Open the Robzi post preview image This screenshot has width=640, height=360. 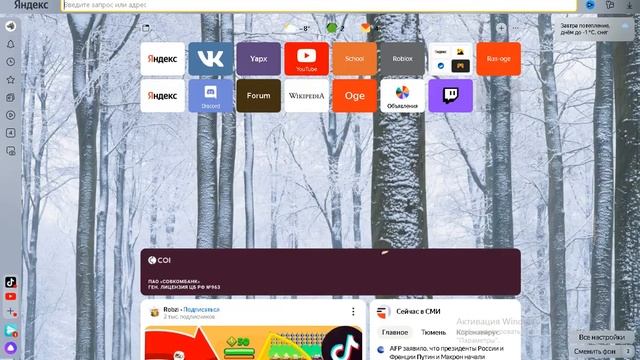tap(253, 343)
